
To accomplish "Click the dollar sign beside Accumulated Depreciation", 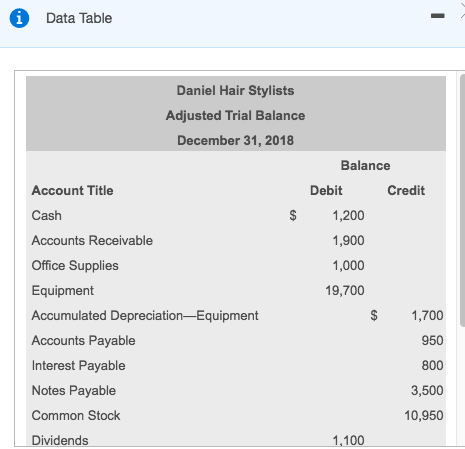I will coord(374,315).
